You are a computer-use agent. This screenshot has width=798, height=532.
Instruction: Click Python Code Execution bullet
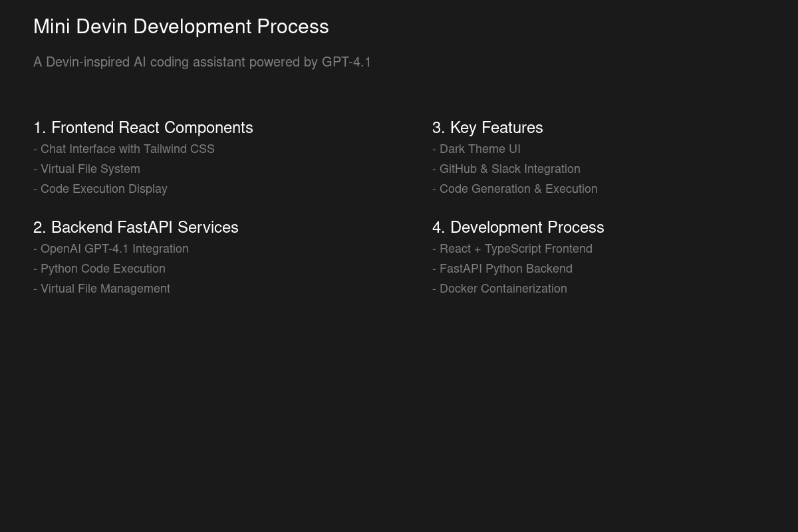coord(100,269)
